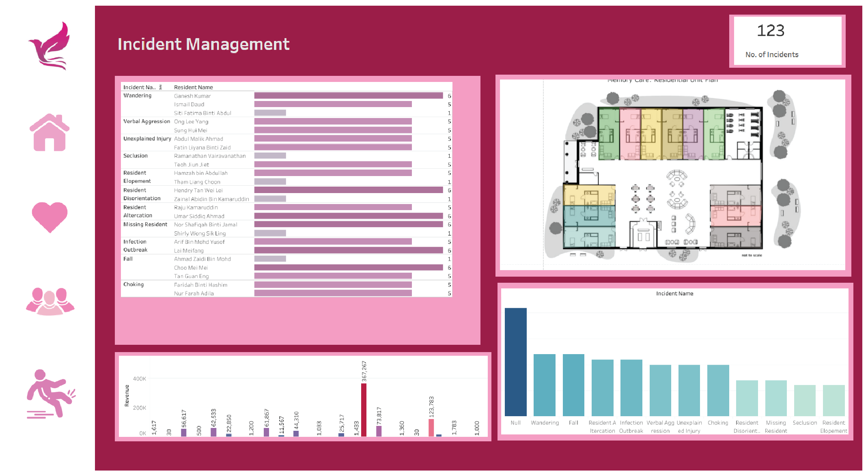The image size is (868, 475).
Task: Select Ismail Daud's incident bar
Action: 333,104
